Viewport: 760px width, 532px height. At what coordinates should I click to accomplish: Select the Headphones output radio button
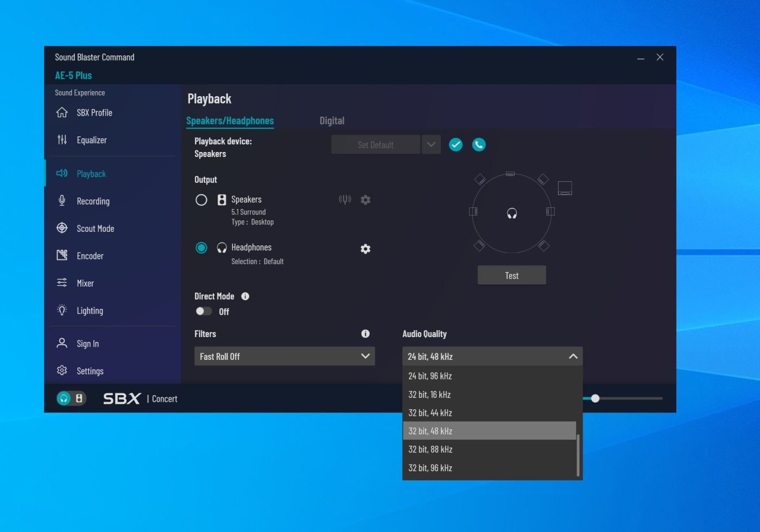(x=201, y=248)
